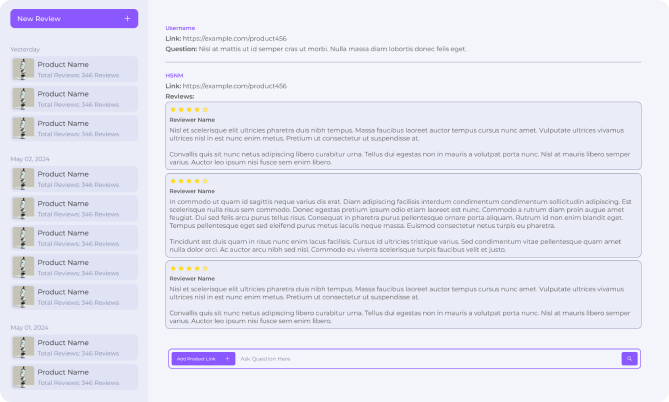Open product link under Username
The image size is (669, 402).
[235, 38]
